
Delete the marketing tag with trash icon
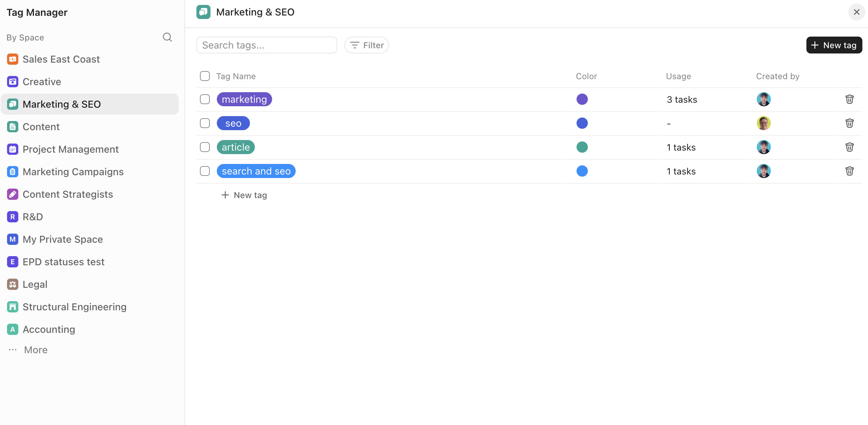coord(850,99)
